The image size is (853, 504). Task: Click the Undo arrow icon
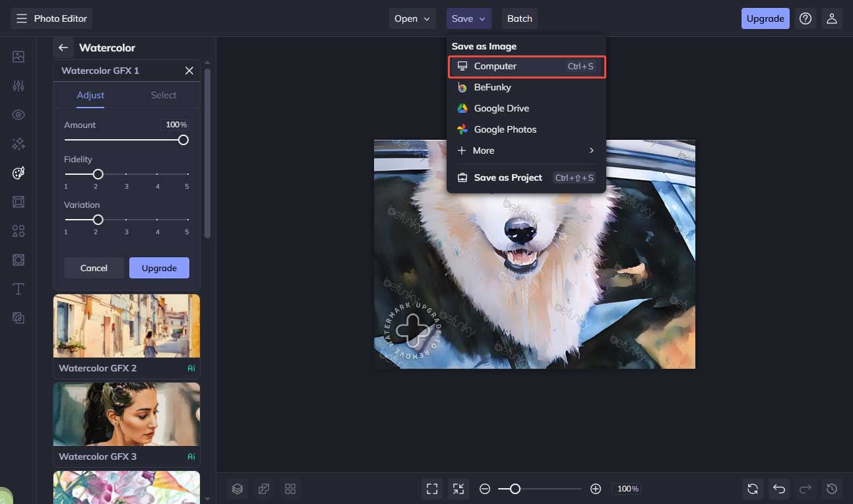tap(778, 489)
